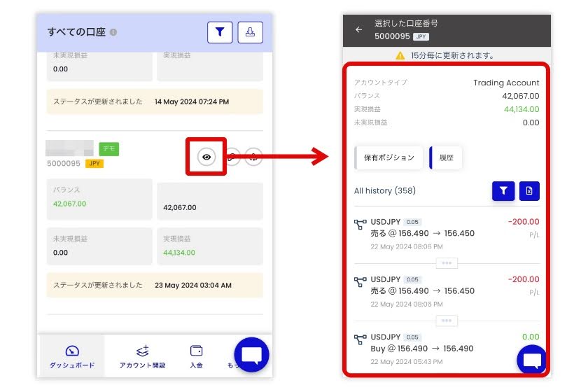Open chat bubble on the history screen
Screen dimensions: 588x392
click(x=532, y=359)
